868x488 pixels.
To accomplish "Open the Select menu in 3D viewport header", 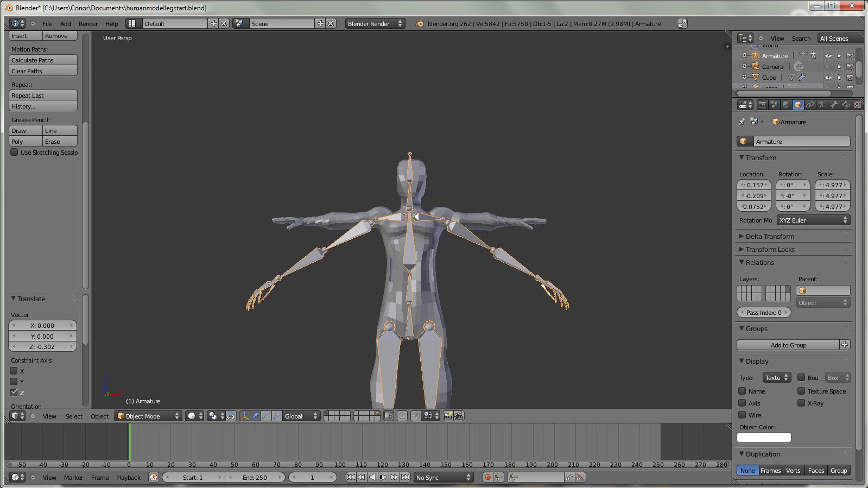I will (x=74, y=416).
